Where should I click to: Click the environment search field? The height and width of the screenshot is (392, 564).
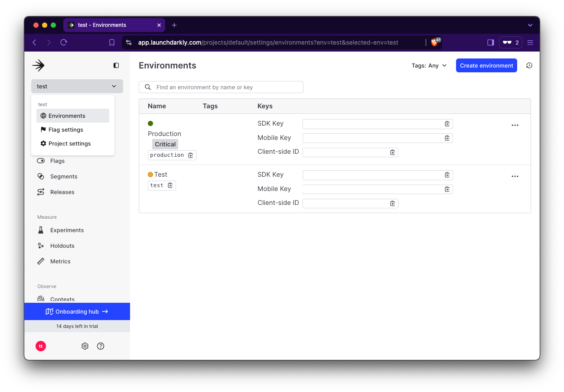(221, 87)
